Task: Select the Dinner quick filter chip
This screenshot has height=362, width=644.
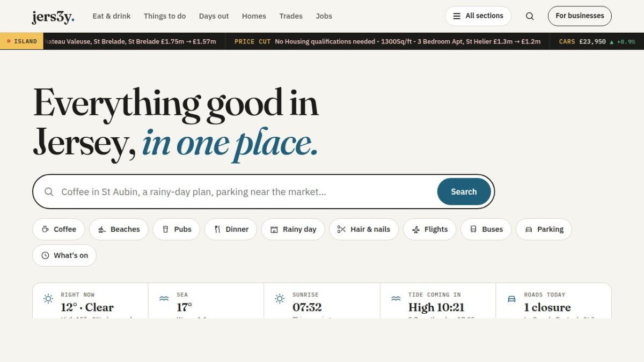Action: coord(231,229)
